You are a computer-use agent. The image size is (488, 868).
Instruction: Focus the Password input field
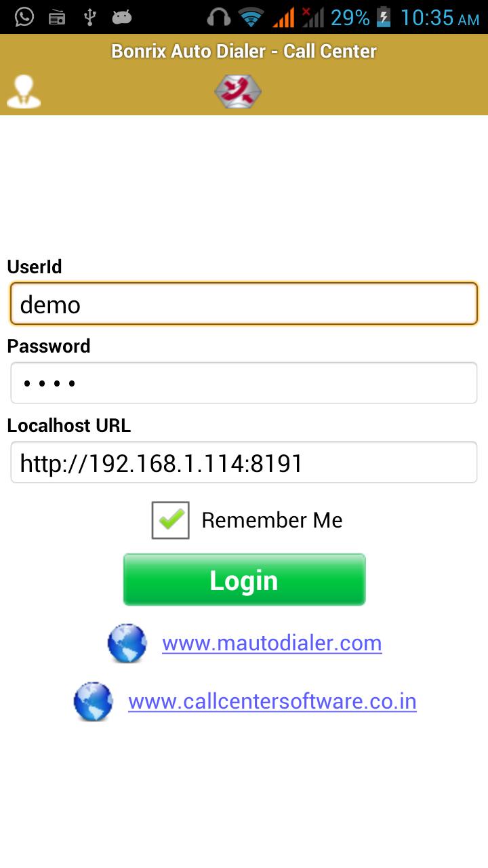click(x=244, y=383)
